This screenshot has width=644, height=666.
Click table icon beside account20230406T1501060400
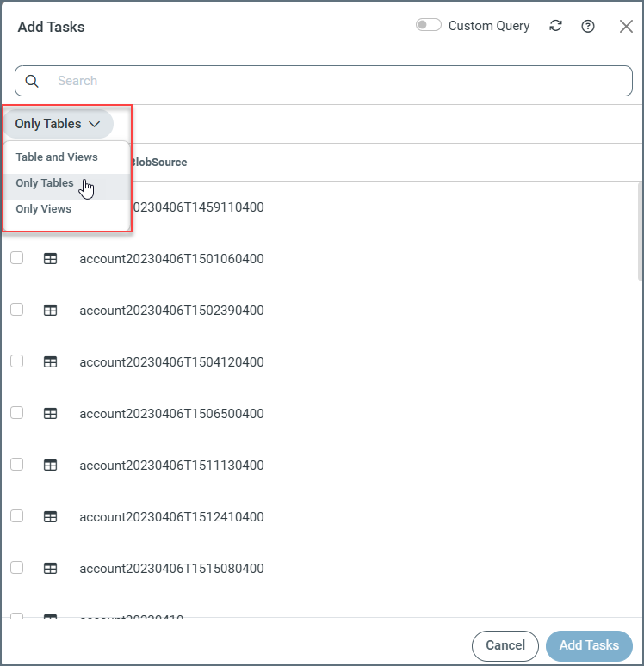pyautogui.click(x=50, y=259)
